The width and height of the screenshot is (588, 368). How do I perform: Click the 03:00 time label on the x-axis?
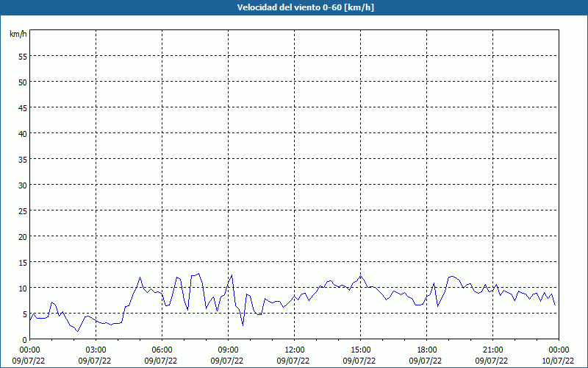tap(96, 350)
